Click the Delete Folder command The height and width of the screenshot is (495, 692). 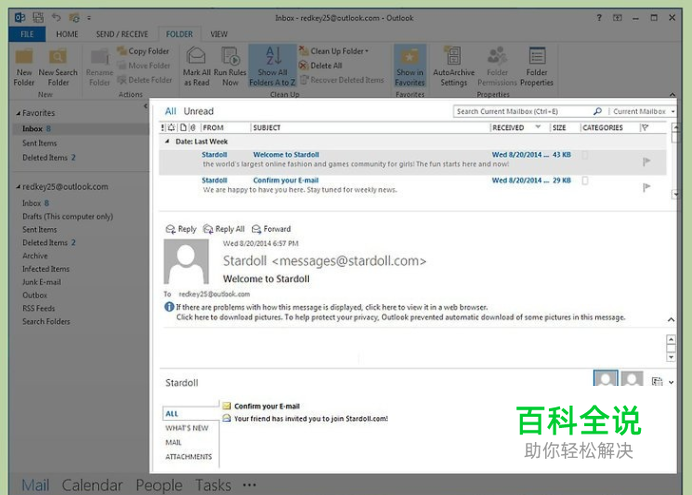click(144, 80)
